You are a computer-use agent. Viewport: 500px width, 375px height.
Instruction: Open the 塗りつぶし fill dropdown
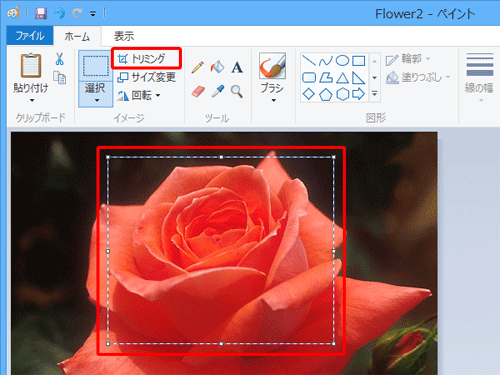pos(418,78)
